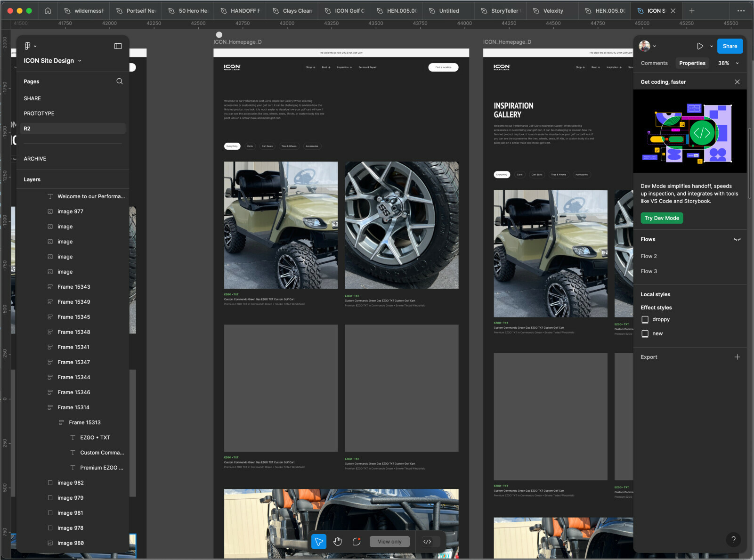Select the Custom Comma... text layer
754x560 pixels.
(102, 453)
